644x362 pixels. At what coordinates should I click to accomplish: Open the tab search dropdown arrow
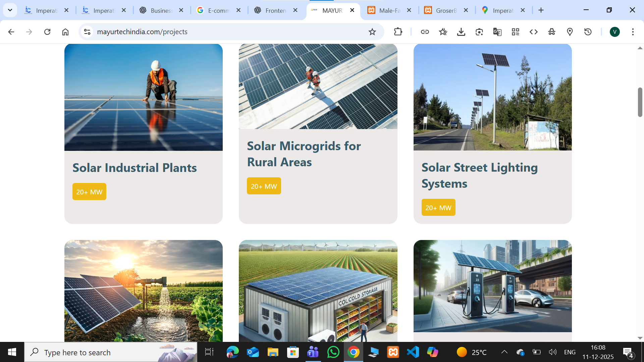pos(10,10)
